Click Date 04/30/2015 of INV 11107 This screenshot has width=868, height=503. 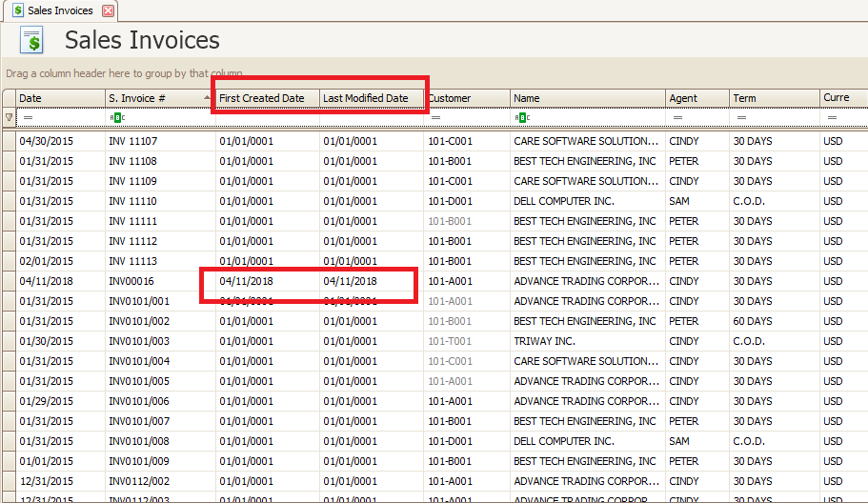click(60, 141)
